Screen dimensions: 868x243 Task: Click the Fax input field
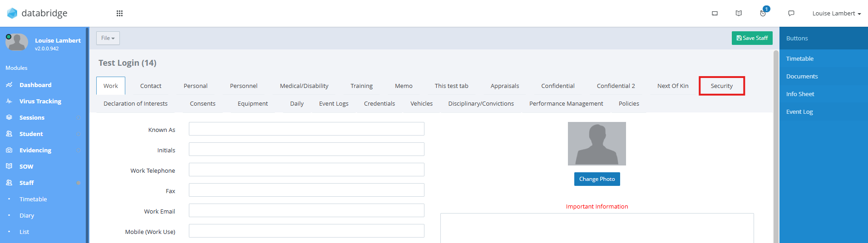[306, 190]
